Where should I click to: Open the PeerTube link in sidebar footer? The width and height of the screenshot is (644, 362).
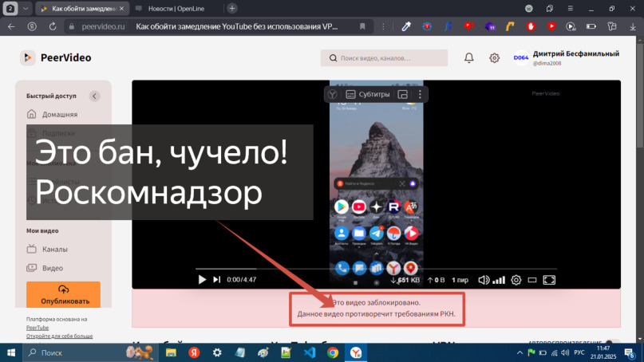click(x=38, y=327)
